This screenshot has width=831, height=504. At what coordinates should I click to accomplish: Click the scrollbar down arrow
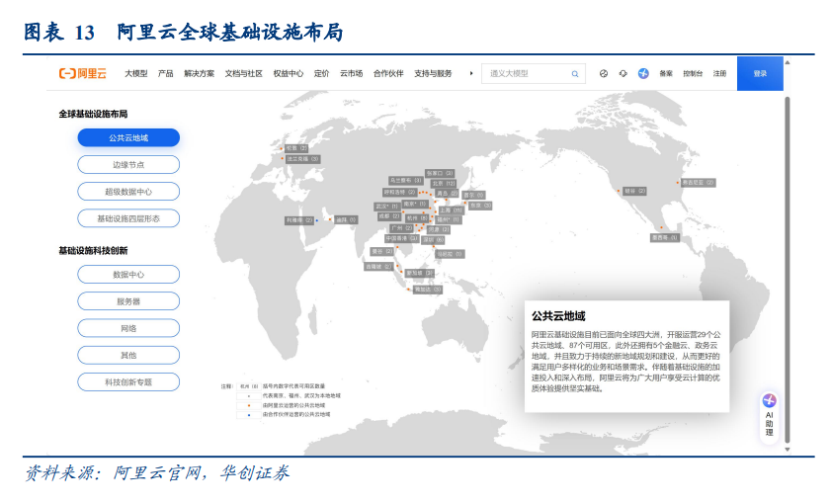click(788, 450)
